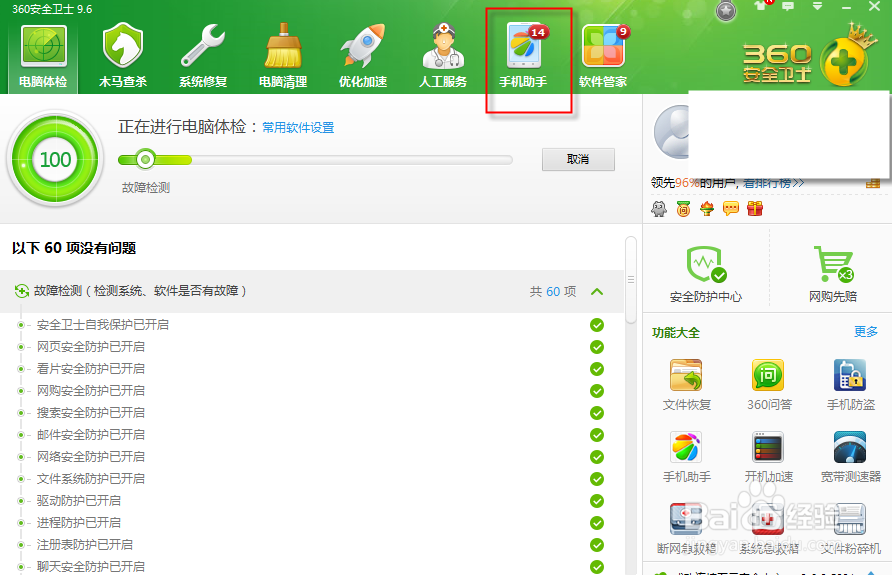Click the red gift box icon
892x575 pixels.
pyautogui.click(x=755, y=209)
